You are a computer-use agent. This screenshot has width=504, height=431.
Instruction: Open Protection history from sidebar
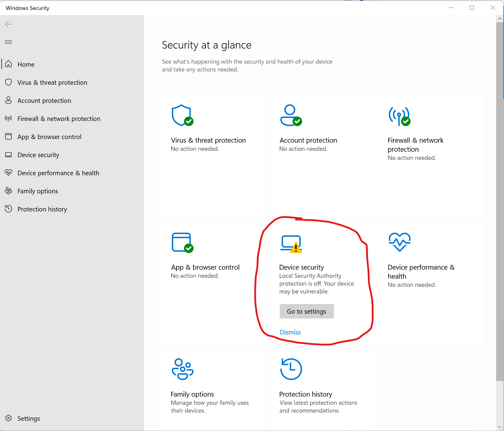[x=72, y=209]
